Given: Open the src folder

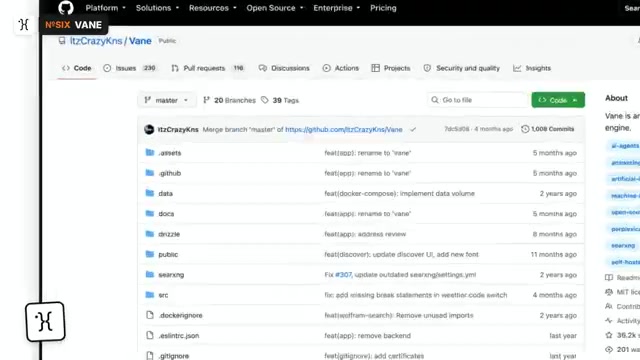Looking at the screenshot, I should click(163, 295).
